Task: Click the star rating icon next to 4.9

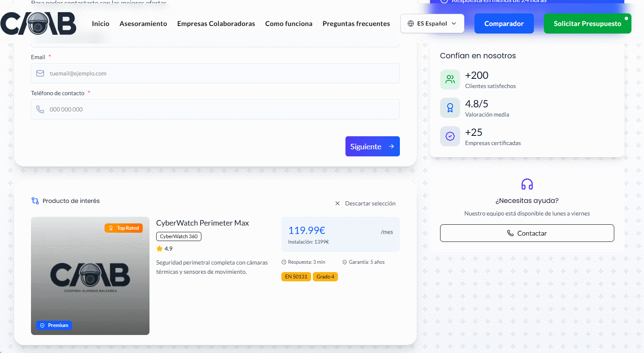Action: tap(160, 249)
